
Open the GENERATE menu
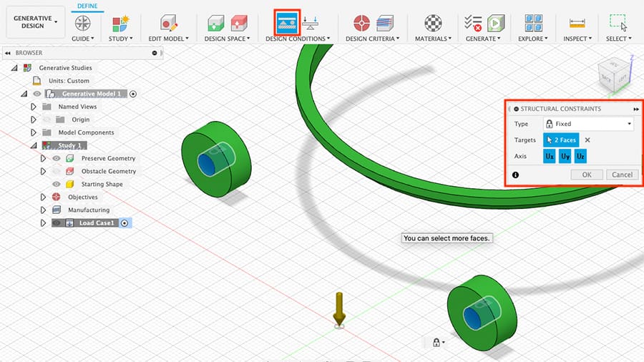click(x=482, y=39)
